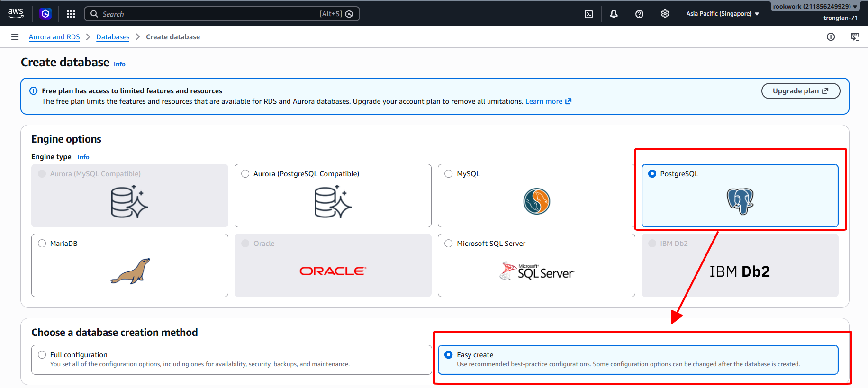This screenshot has height=388, width=868.
Task: Open the settings gear icon
Action: point(665,14)
